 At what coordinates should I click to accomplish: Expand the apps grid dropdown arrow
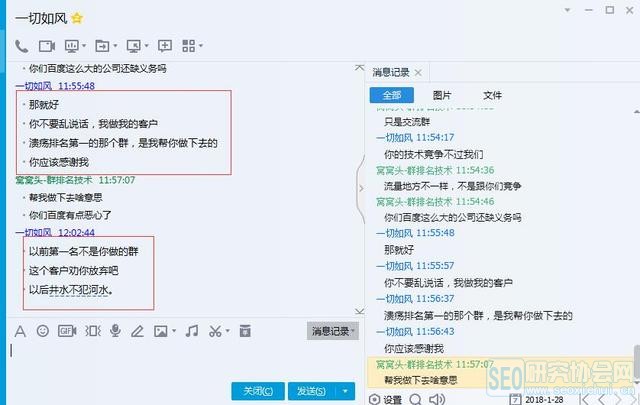click(x=200, y=46)
